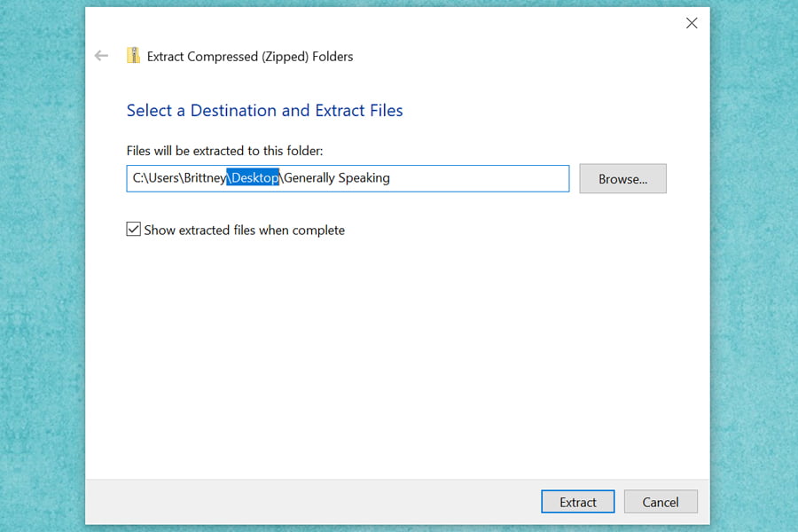Click the back arrow in the wizard header
The image size is (798, 532).
click(x=101, y=56)
